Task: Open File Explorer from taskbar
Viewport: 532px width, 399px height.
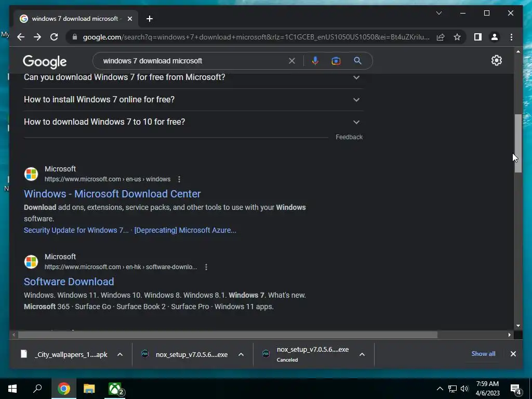Action: pyautogui.click(x=89, y=389)
